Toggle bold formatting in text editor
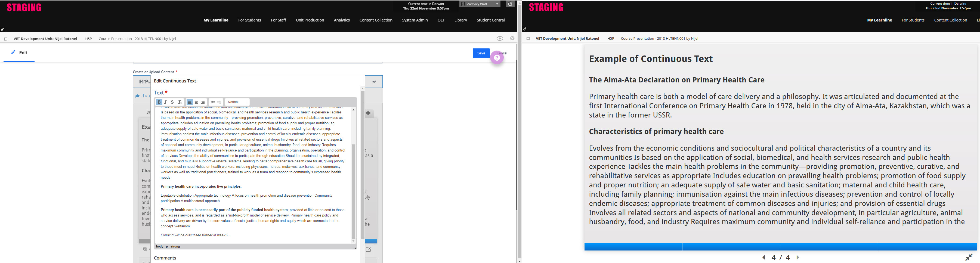 tap(159, 102)
